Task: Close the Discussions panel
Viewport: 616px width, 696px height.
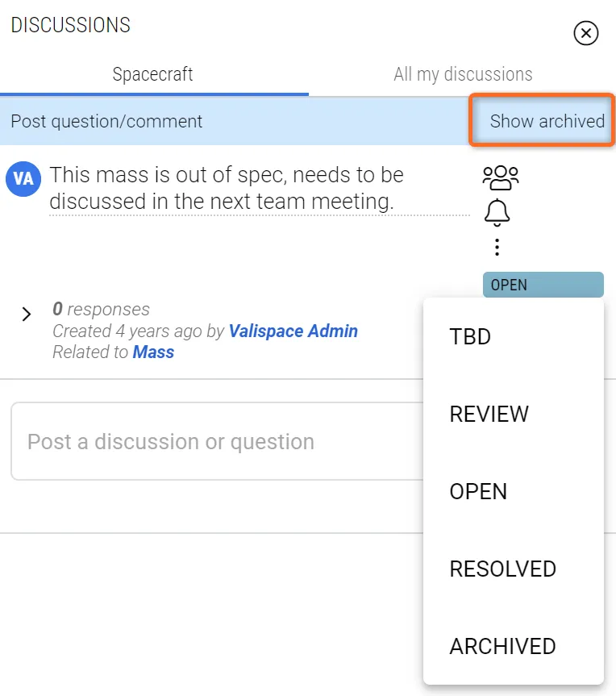Action: pyautogui.click(x=586, y=33)
